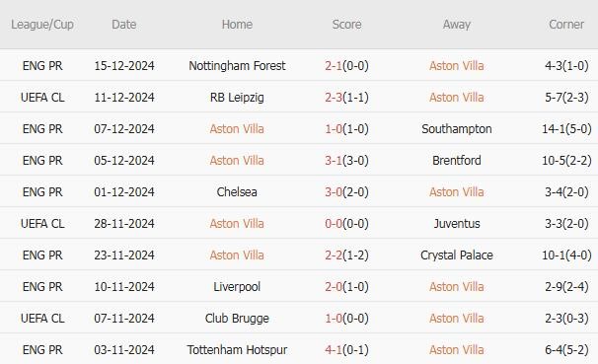Open the Chelsea home team link

[x=237, y=192]
